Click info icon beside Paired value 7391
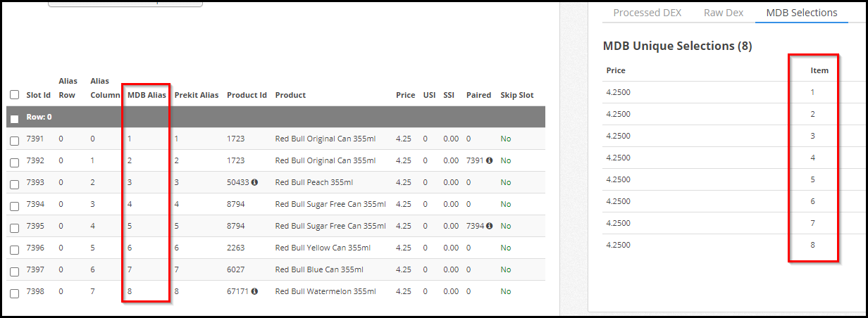 [489, 160]
